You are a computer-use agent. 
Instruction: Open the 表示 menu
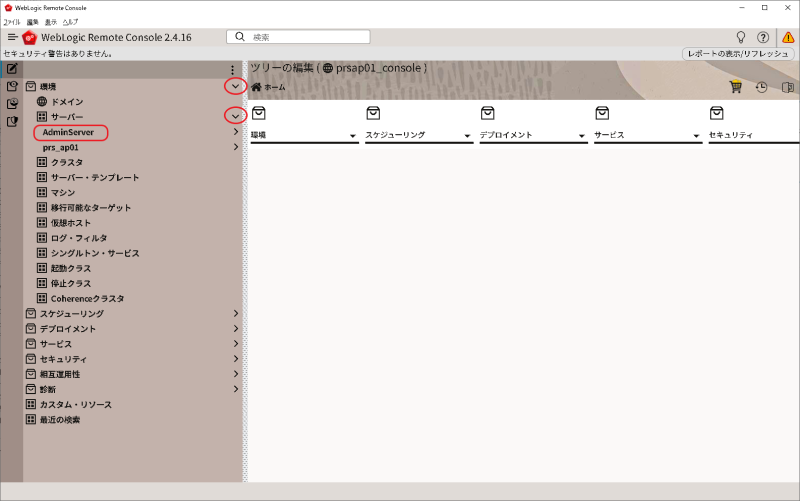click(51, 22)
